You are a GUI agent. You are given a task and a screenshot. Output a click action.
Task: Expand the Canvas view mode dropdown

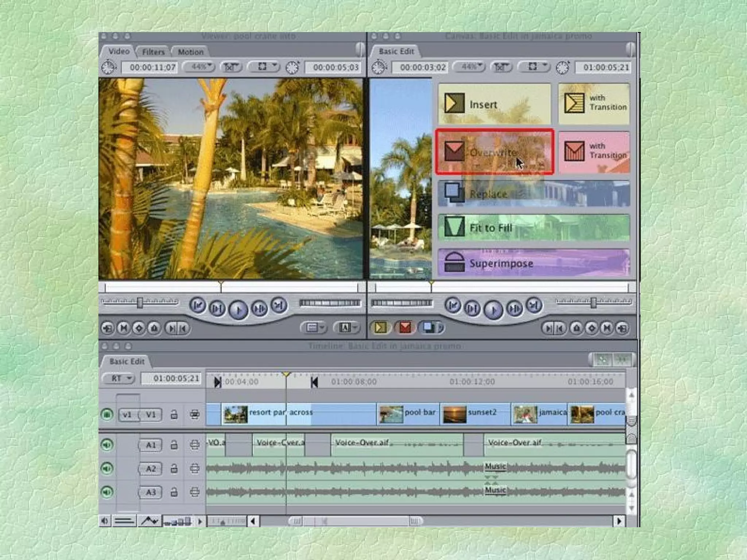534,67
